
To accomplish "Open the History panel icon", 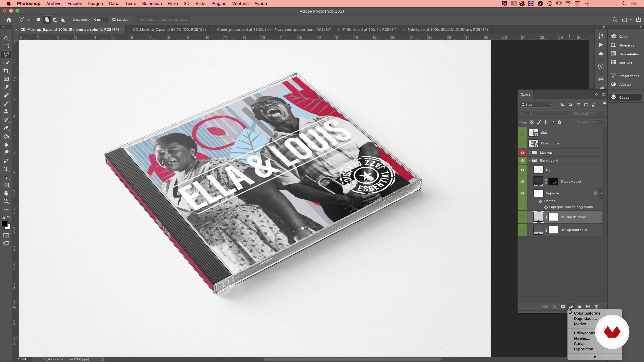I will click(x=601, y=67).
